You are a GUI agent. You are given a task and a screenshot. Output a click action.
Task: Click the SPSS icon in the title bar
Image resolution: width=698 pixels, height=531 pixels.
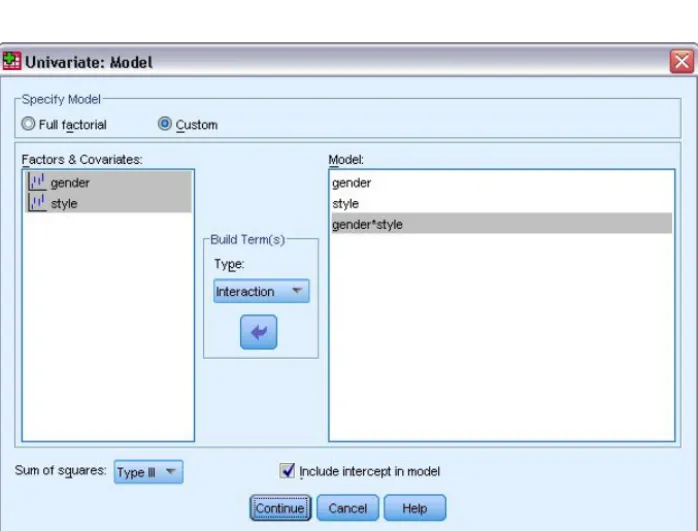[x=12, y=61]
